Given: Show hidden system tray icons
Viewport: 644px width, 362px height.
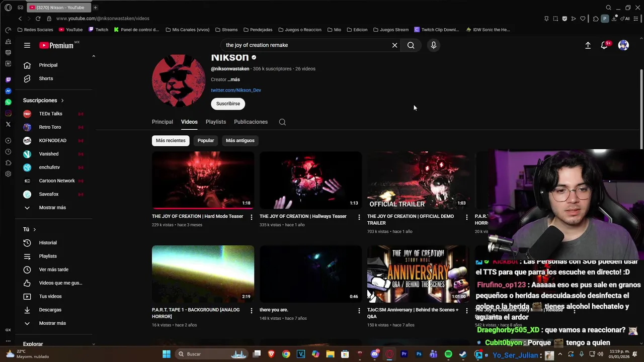Looking at the screenshot, I should pyautogui.click(x=560, y=354).
